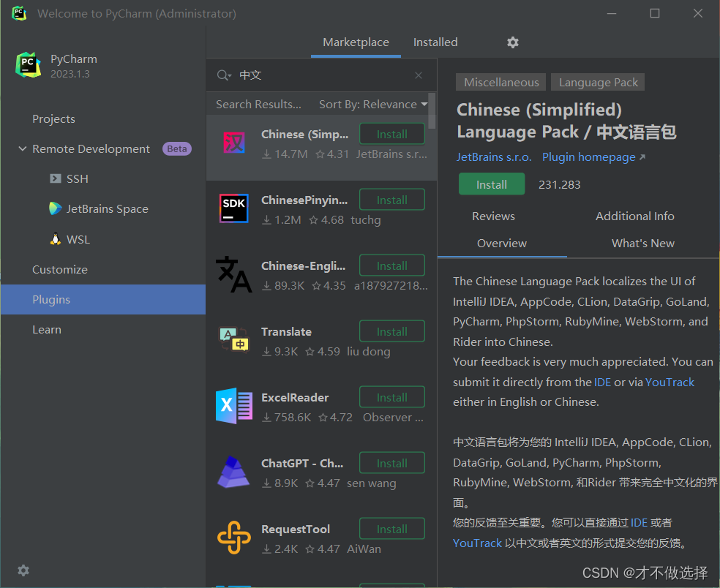The height and width of the screenshot is (588, 720).
Task: Open Customize in the sidebar
Action: tap(103, 269)
